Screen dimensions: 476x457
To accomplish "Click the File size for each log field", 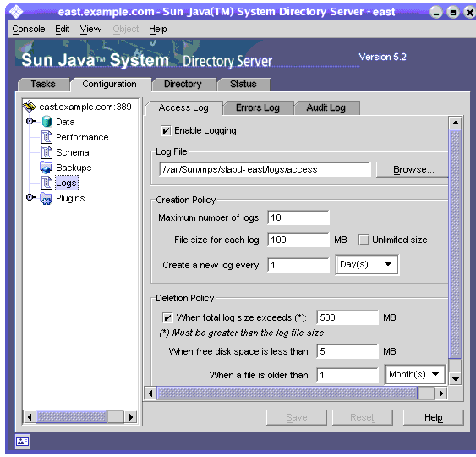I will [298, 240].
